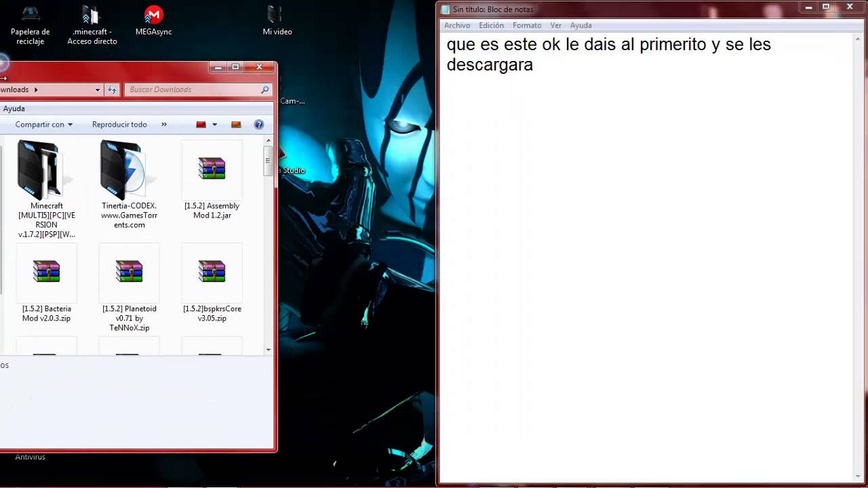Open Edición menu in Notepad
This screenshot has height=488, width=868.
491,26
